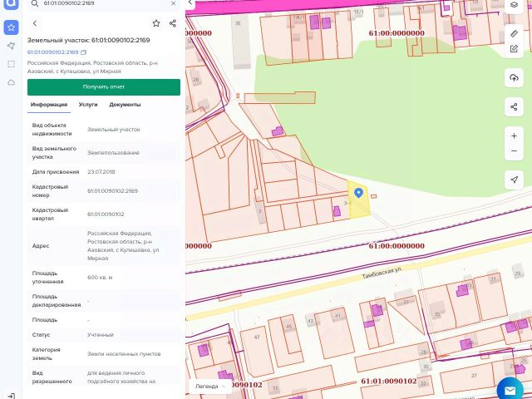The width and height of the screenshot is (532, 399).
Task: Share the parcel card from panel header
Action: pos(172,23)
